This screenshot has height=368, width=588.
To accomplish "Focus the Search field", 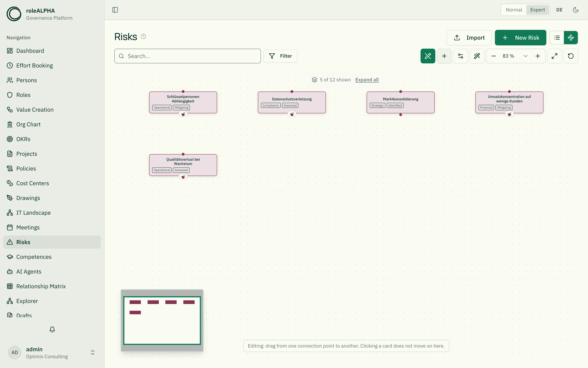I will coord(188,56).
